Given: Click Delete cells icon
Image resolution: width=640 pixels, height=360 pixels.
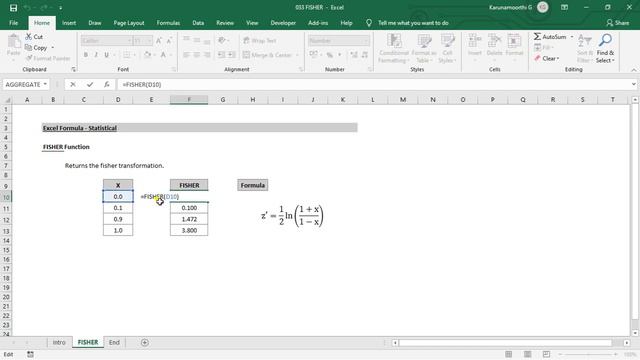Looking at the screenshot, I should tap(494, 41).
